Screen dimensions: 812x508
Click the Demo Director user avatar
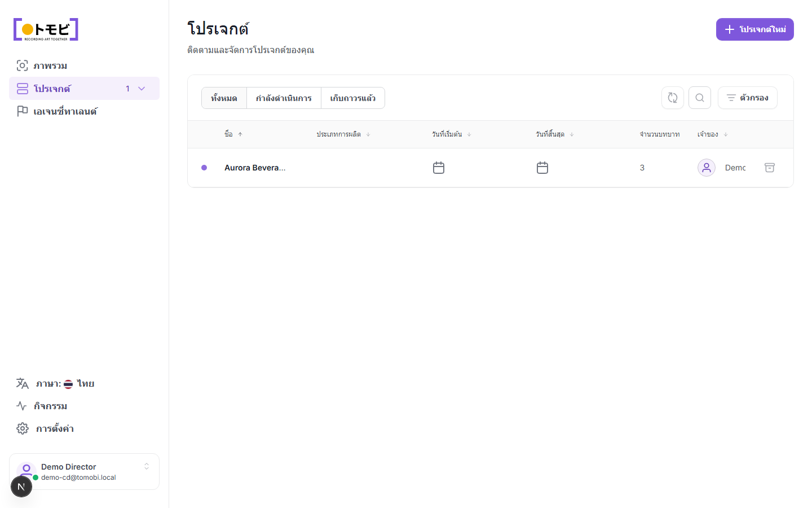26,471
